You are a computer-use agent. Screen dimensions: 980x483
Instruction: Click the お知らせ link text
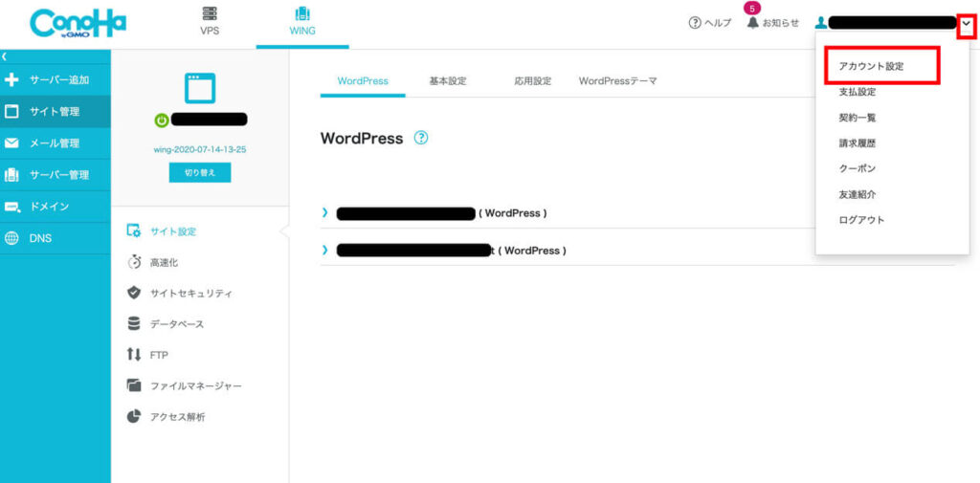pos(780,23)
